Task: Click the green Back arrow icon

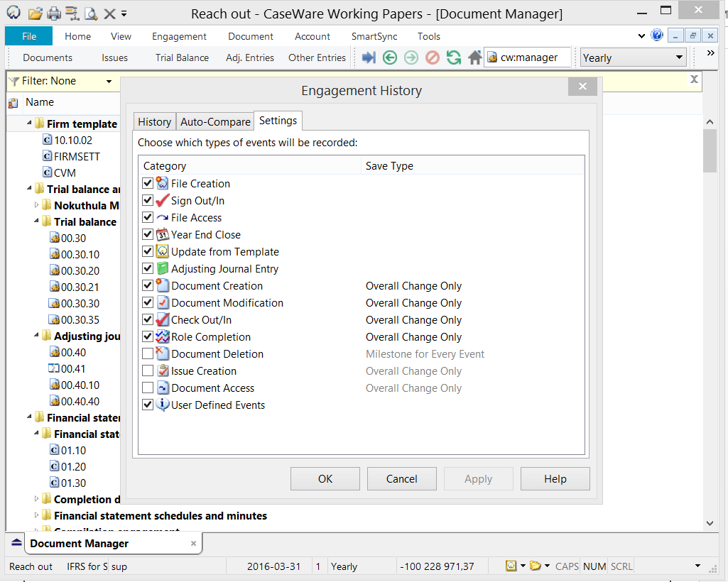Action: [x=389, y=58]
